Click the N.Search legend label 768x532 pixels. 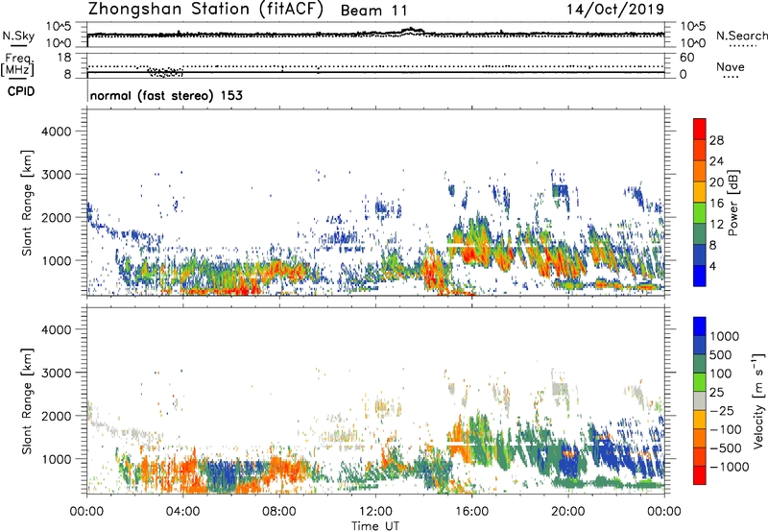742,36
